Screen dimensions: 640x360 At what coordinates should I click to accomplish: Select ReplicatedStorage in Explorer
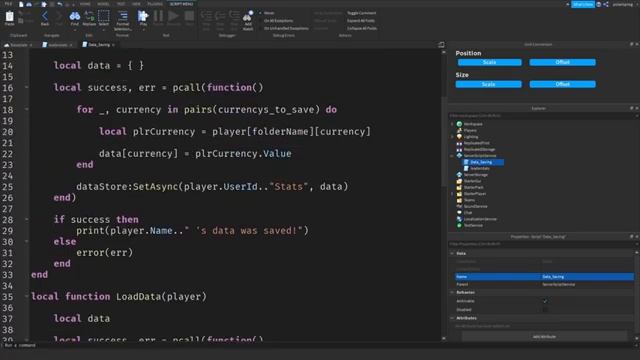coord(479,149)
